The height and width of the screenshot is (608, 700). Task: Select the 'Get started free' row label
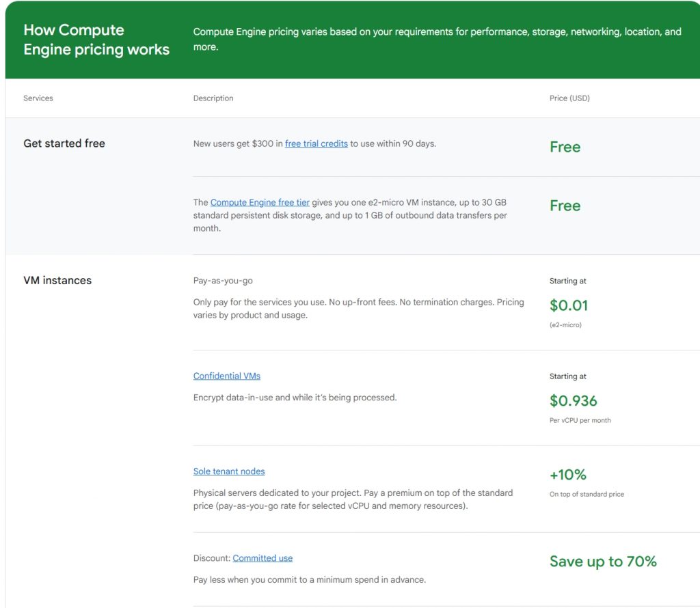coord(64,143)
